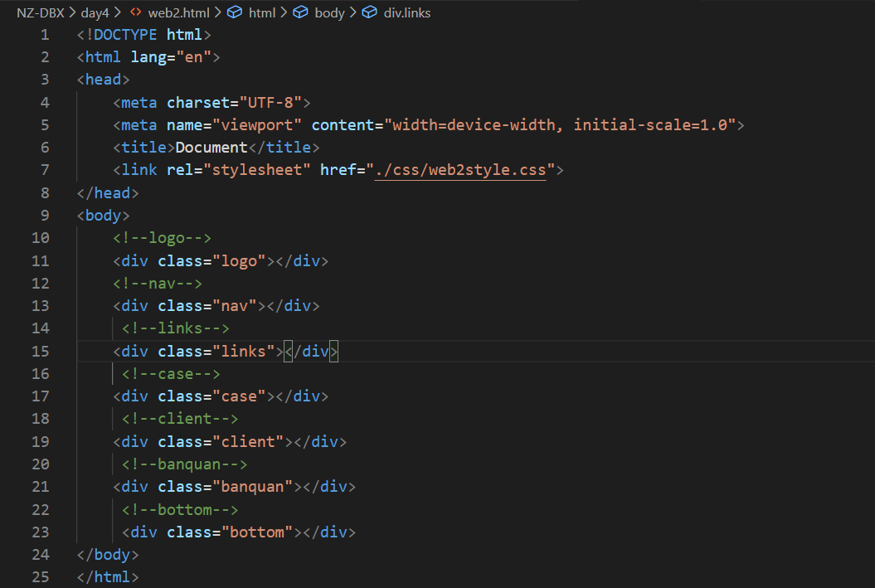This screenshot has width=875, height=588.
Task: Click the class value "nav"
Action: tap(235, 306)
